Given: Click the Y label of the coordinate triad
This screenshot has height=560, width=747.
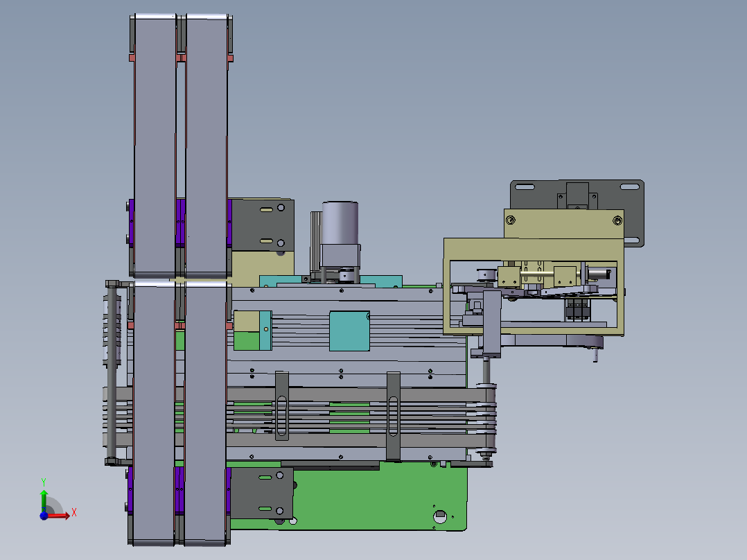Looking at the screenshot, I should (44, 482).
